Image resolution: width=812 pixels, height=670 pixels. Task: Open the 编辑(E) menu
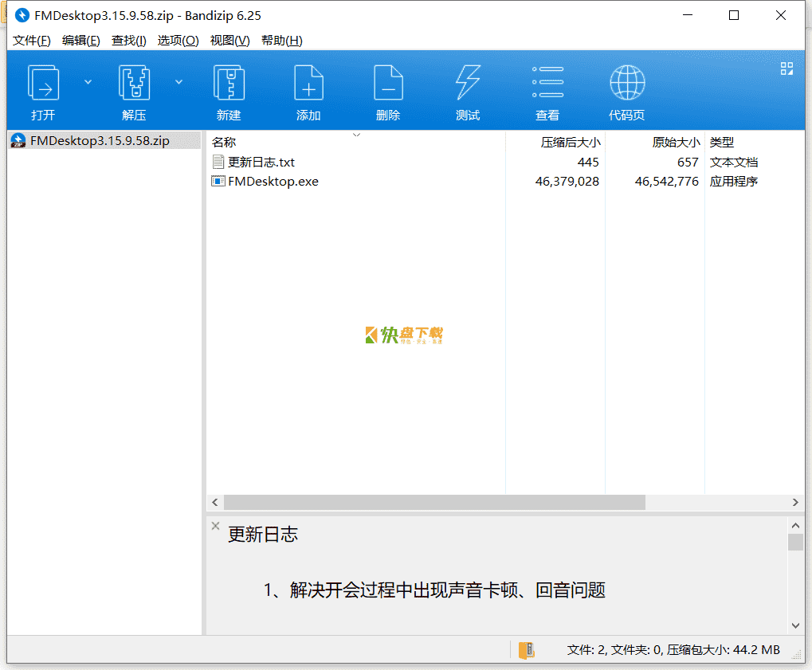80,41
